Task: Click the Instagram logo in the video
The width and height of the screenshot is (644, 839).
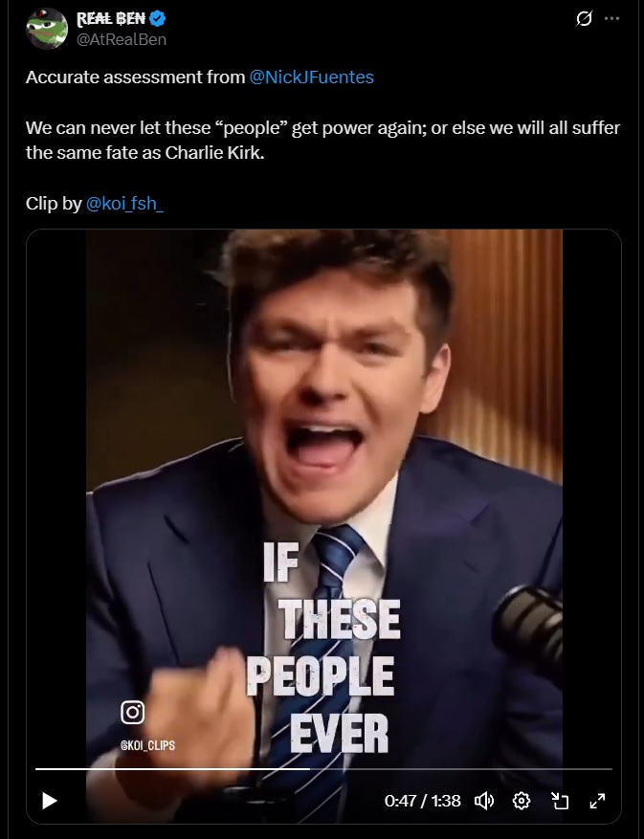Action: click(132, 712)
